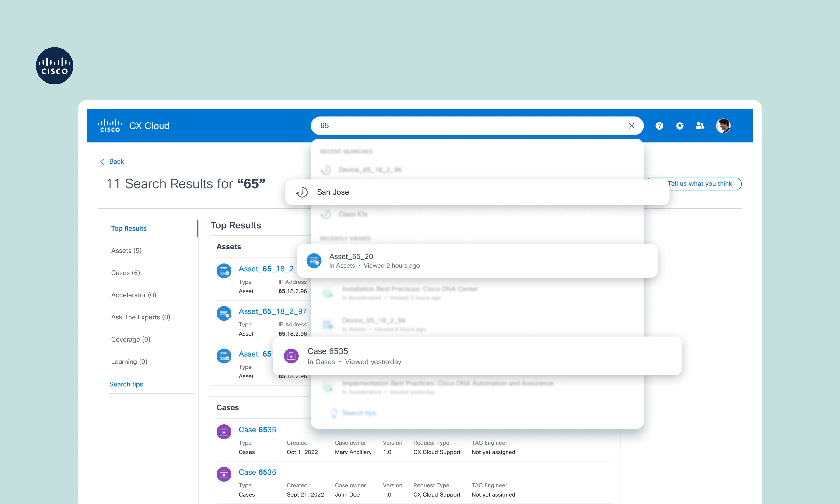Open the help question mark icon
The image size is (840, 504).
(659, 126)
